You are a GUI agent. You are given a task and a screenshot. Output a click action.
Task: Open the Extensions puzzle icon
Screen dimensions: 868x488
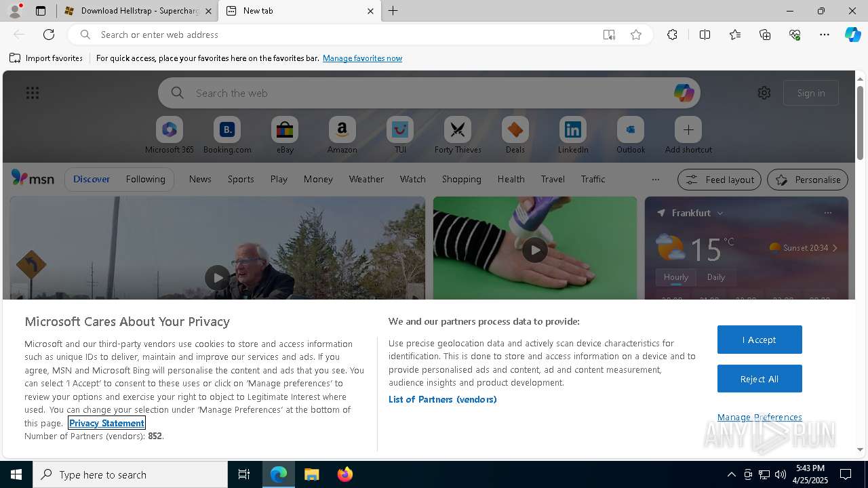pos(672,35)
